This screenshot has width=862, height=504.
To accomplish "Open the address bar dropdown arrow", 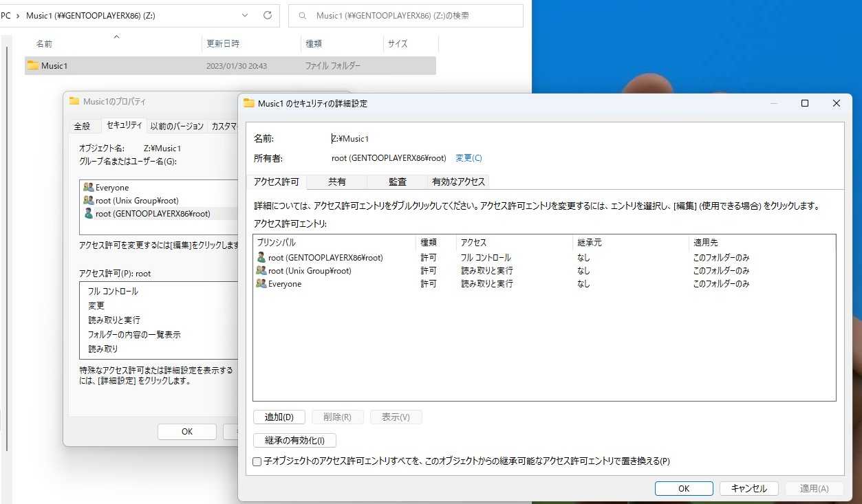I will coord(244,15).
